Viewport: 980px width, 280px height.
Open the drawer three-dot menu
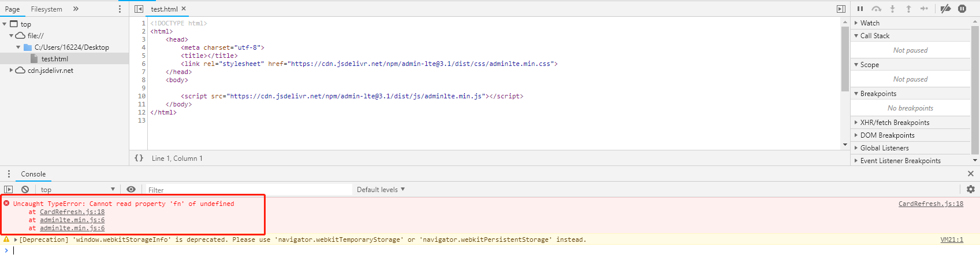click(x=9, y=174)
